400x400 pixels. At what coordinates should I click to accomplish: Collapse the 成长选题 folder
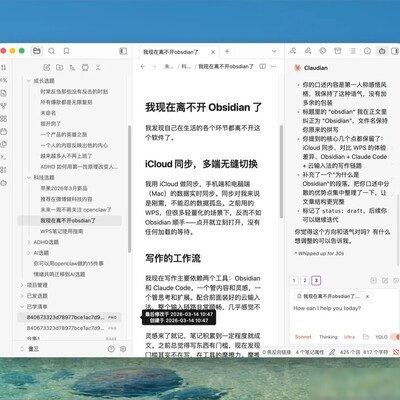tap(29, 81)
